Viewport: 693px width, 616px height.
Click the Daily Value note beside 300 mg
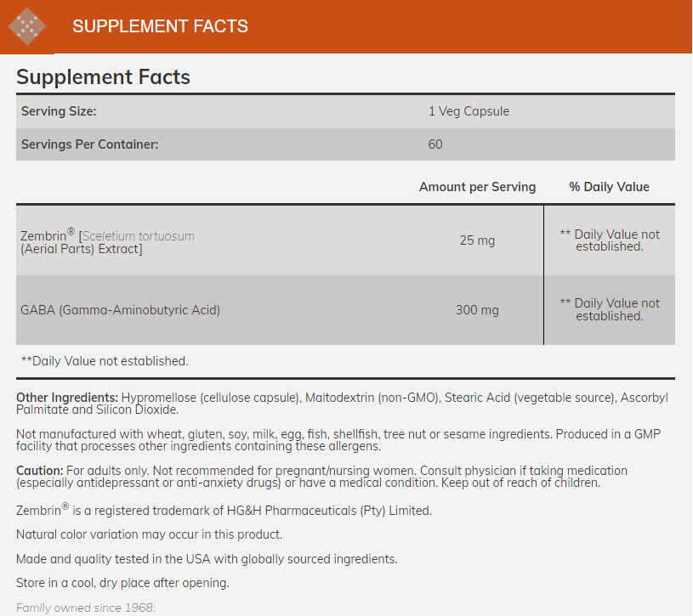tap(609, 309)
